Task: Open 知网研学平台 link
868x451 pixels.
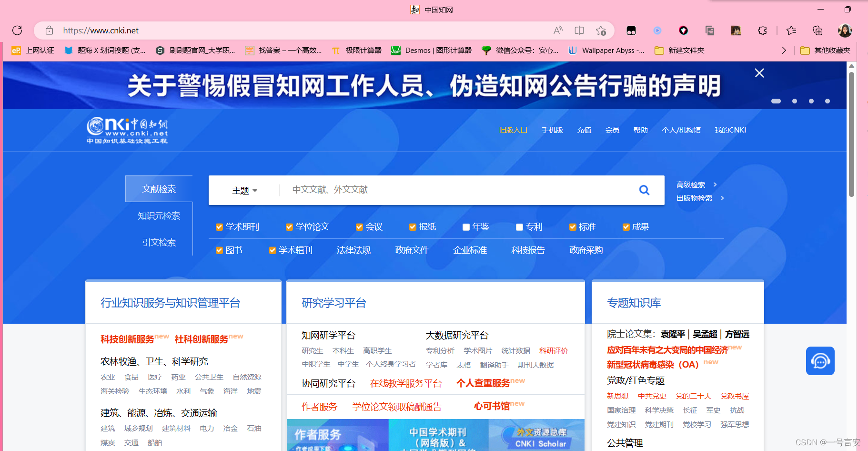Action: 328,335
